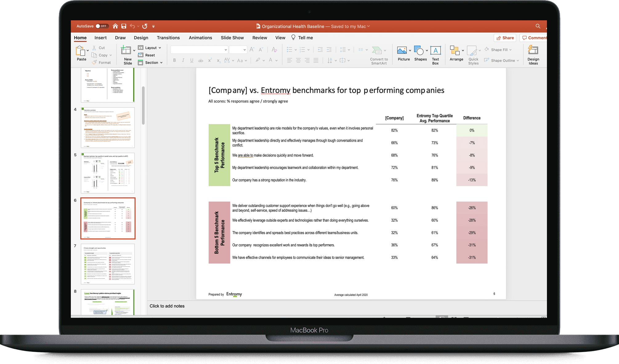Click the Share button
The image size is (619, 364).
[505, 38]
